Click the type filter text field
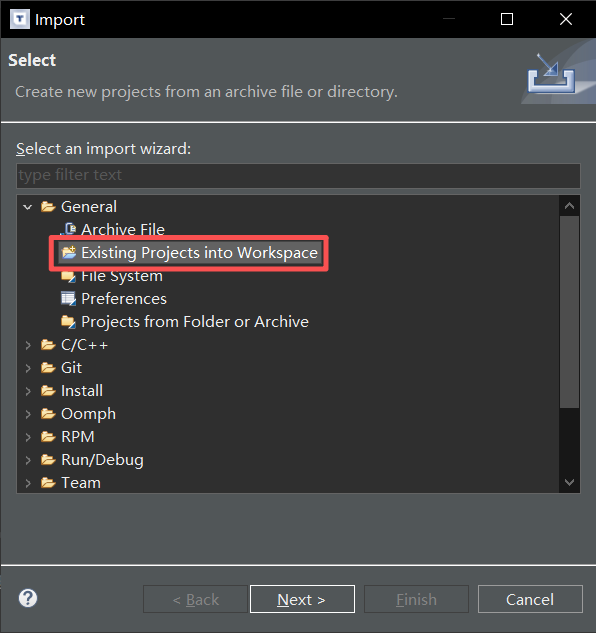 [298, 175]
